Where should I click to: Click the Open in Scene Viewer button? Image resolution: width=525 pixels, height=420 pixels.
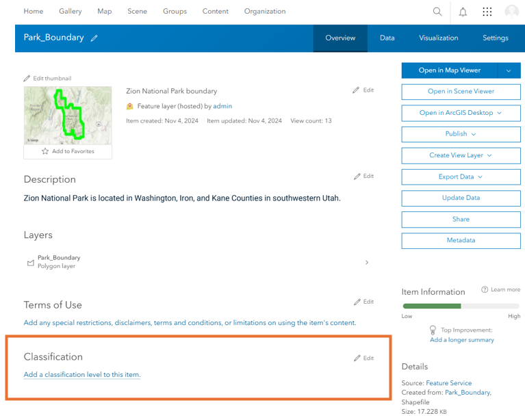click(461, 92)
